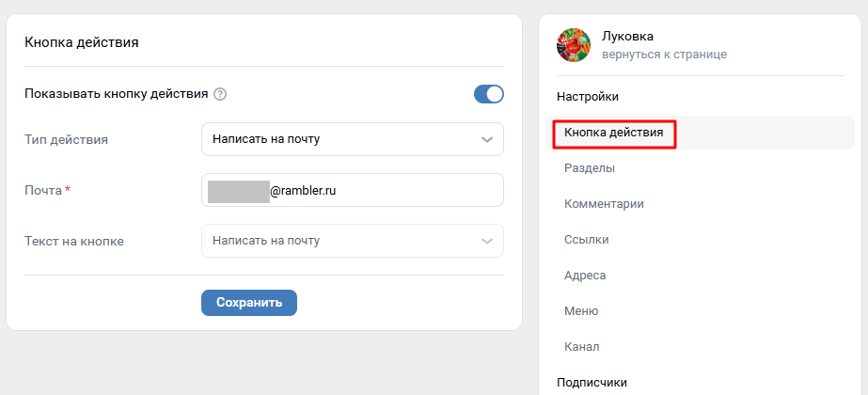Open the Адреса sidebar item
This screenshot has height=395, width=868.
coord(585,276)
